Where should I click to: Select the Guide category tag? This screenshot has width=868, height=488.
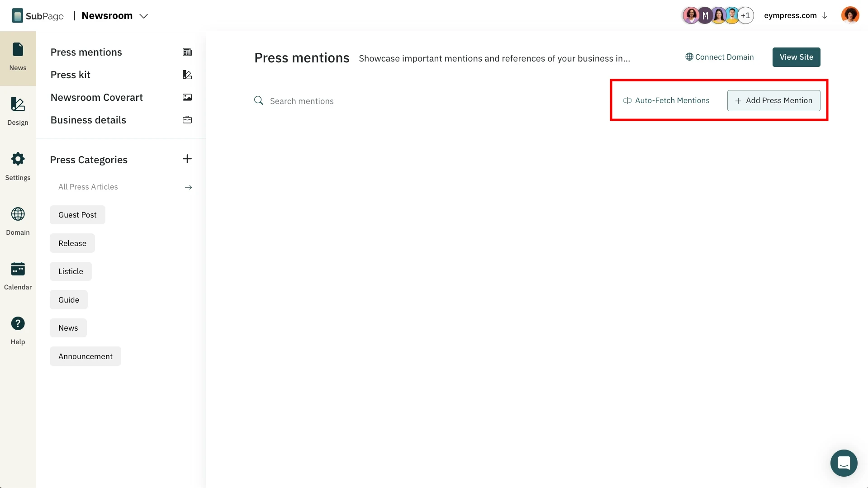69,300
